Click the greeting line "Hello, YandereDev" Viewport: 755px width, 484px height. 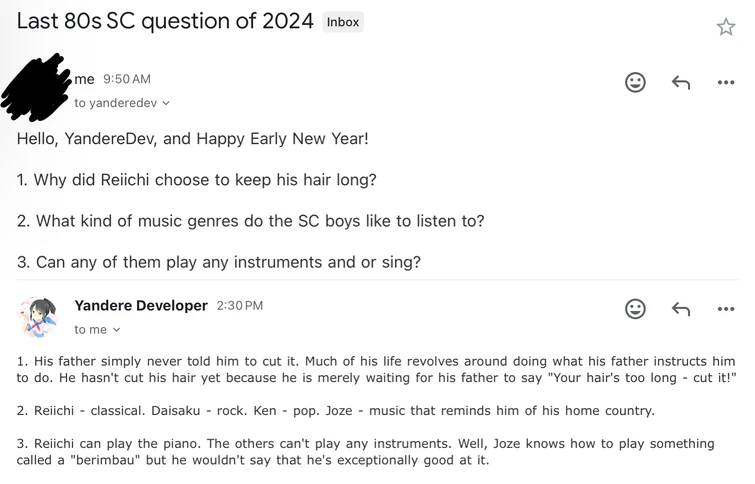192,138
